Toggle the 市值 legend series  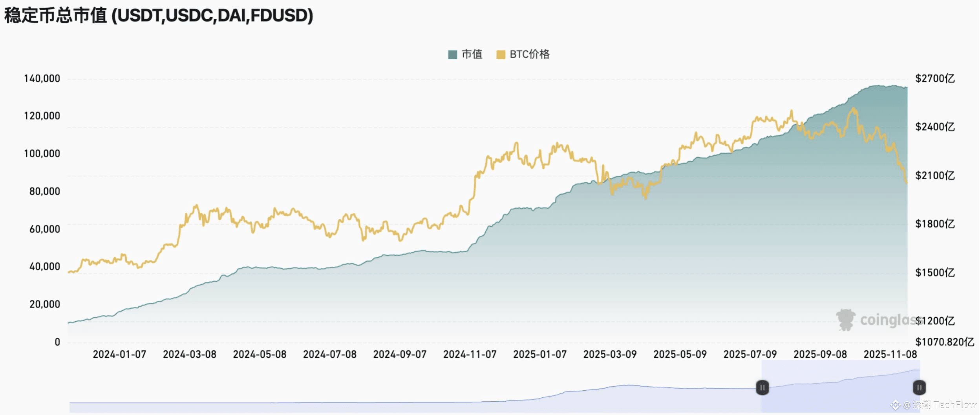(x=465, y=55)
